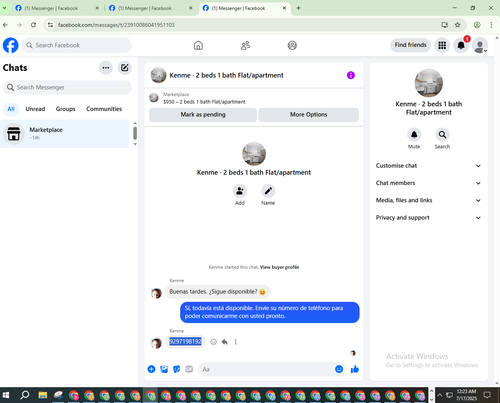React to the phone number message
500x403 pixels.
pos(214,342)
